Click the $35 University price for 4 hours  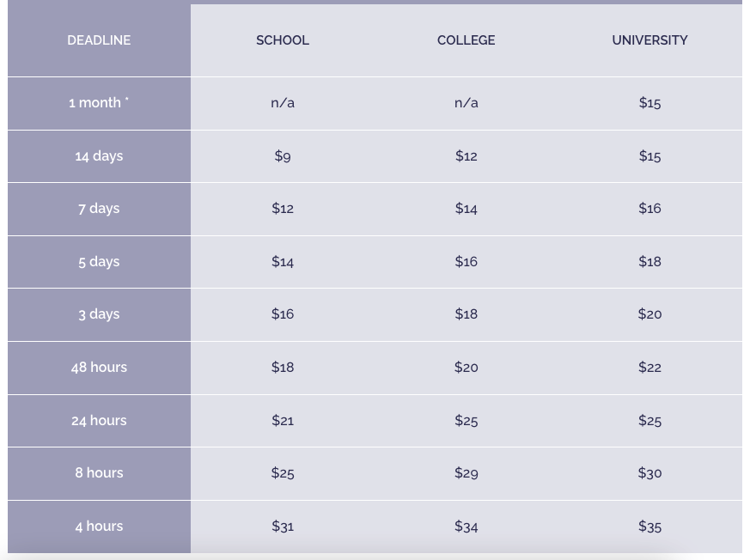tap(649, 527)
